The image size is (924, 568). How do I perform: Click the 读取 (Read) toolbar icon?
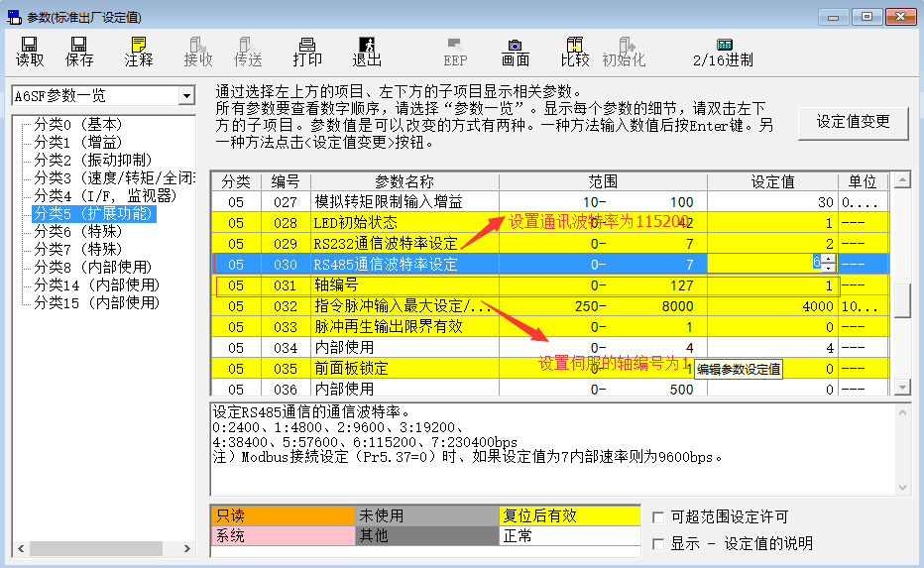tap(30, 52)
